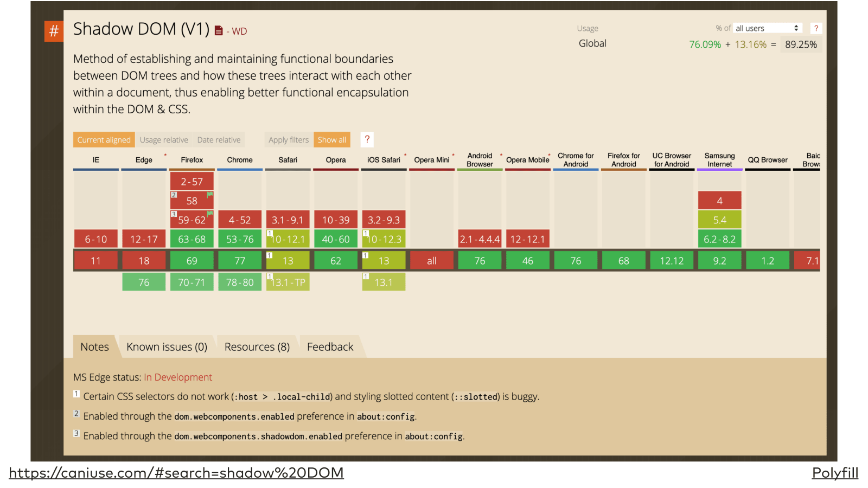Click the usage help question mark

point(815,28)
